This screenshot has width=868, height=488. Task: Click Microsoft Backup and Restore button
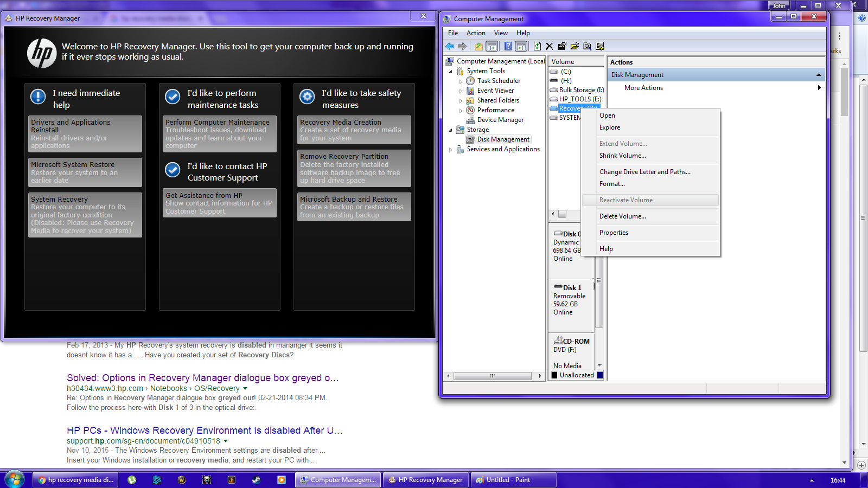coord(354,207)
